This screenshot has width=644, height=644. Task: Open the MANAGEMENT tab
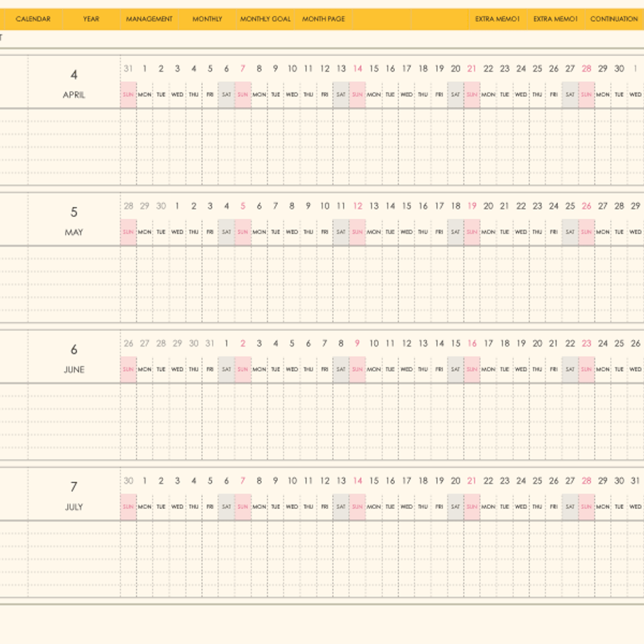149,19
